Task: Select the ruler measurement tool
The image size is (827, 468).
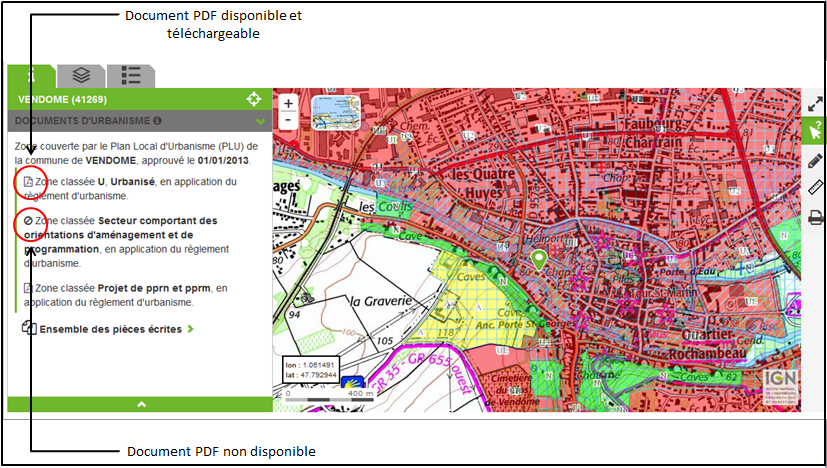Action: coord(815,187)
